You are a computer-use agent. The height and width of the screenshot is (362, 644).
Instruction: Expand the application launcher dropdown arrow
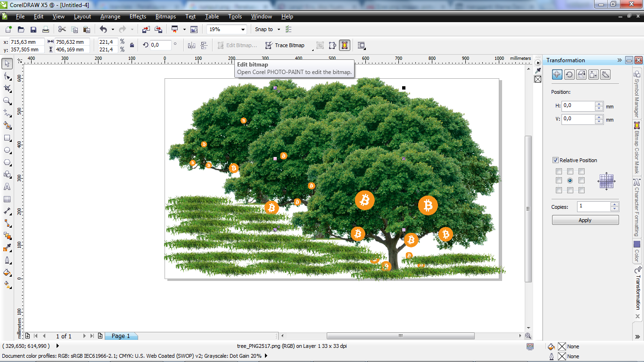point(184,29)
